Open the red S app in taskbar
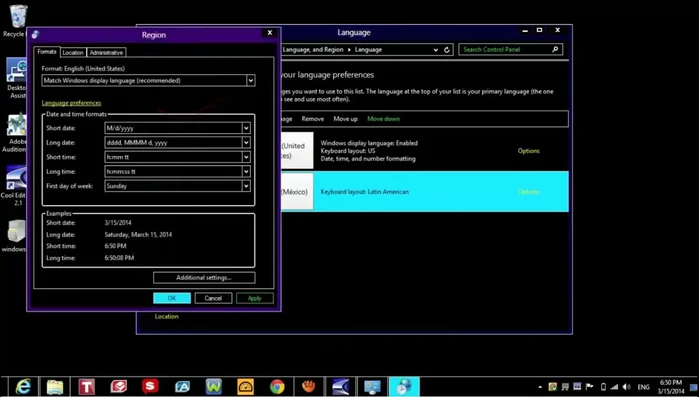 pos(150,386)
